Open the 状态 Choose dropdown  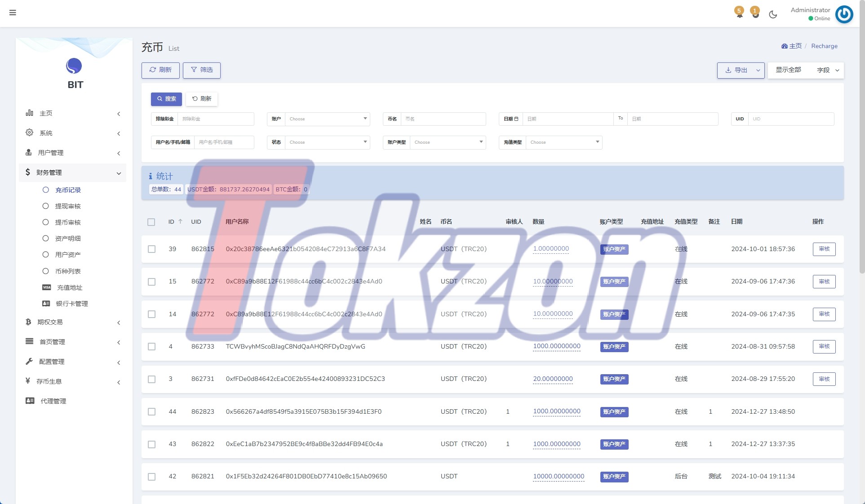tap(327, 142)
